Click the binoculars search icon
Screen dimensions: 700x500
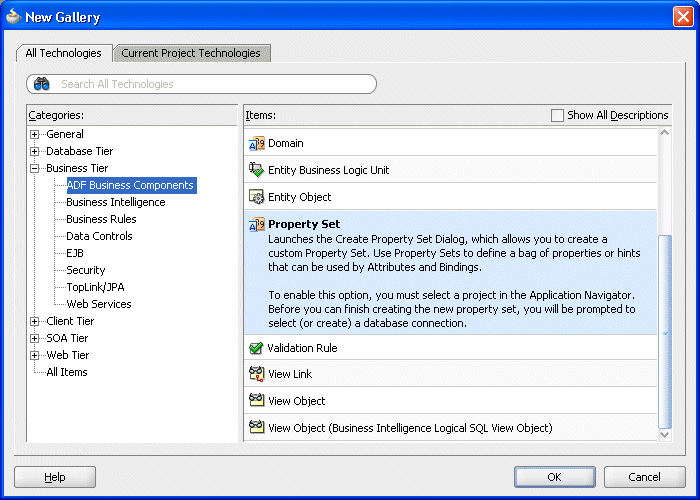coord(42,84)
